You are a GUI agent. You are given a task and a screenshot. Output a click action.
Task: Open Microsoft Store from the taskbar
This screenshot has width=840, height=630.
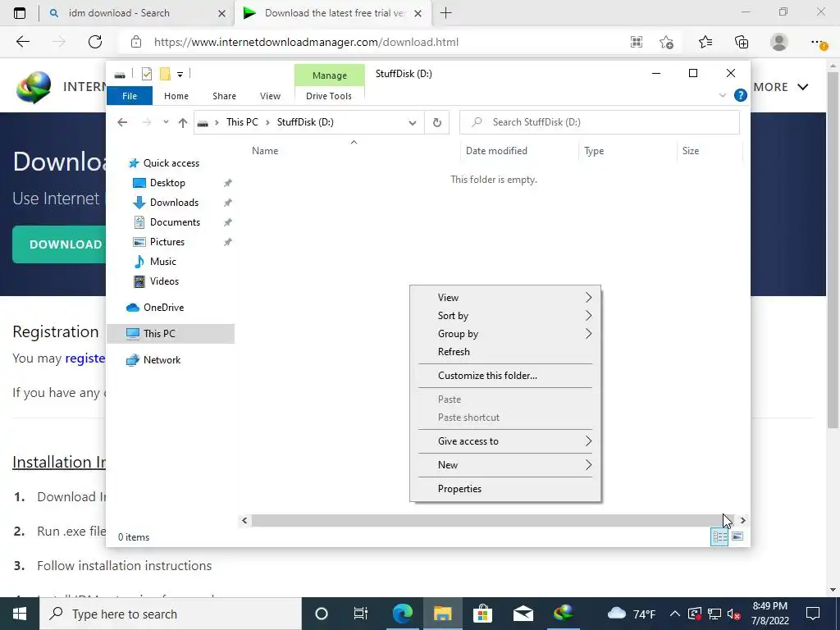tap(482, 614)
